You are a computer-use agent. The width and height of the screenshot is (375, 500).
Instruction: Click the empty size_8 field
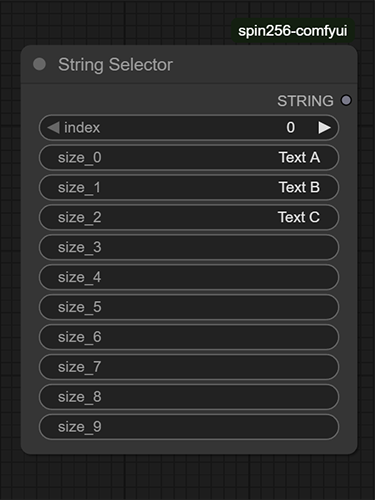189,397
